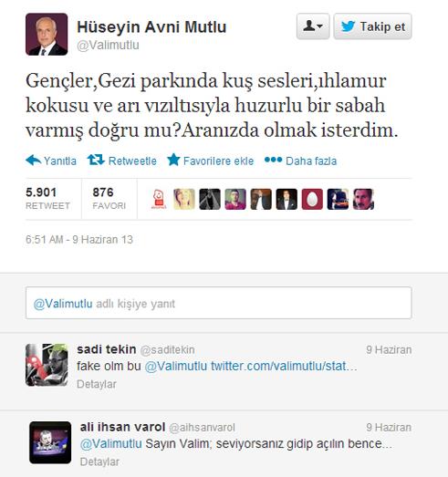
Task: Open sadi tekin's profile picture
Action: coord(47,365)
